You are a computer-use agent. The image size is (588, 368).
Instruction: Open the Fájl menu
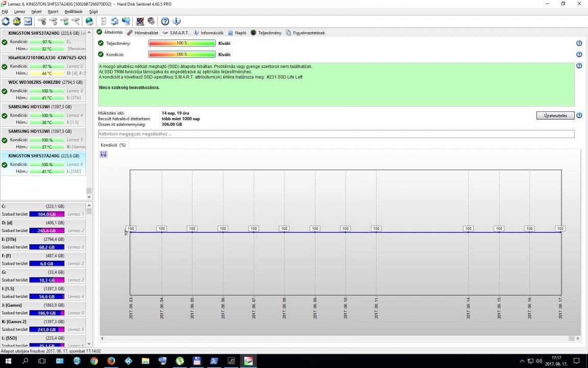coord(5,12)
